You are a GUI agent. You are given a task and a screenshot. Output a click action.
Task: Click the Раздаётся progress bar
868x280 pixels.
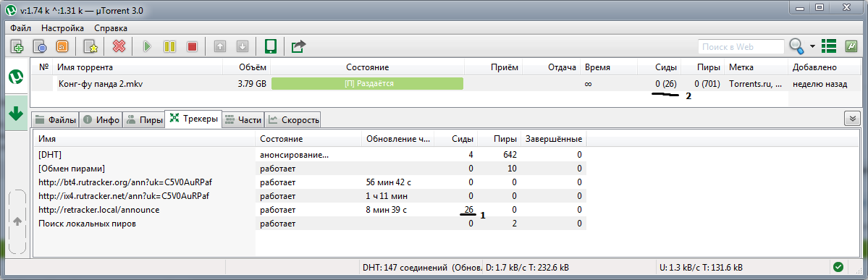click(368, 84)
